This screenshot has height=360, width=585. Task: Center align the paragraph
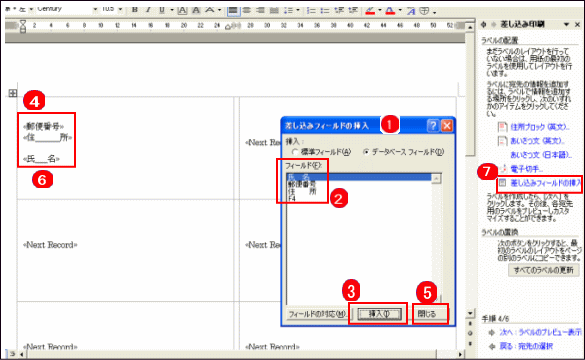(247, 10)
